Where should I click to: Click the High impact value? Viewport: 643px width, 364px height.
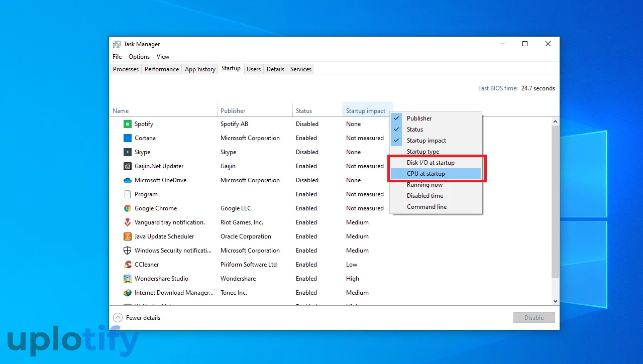(353, 279)
